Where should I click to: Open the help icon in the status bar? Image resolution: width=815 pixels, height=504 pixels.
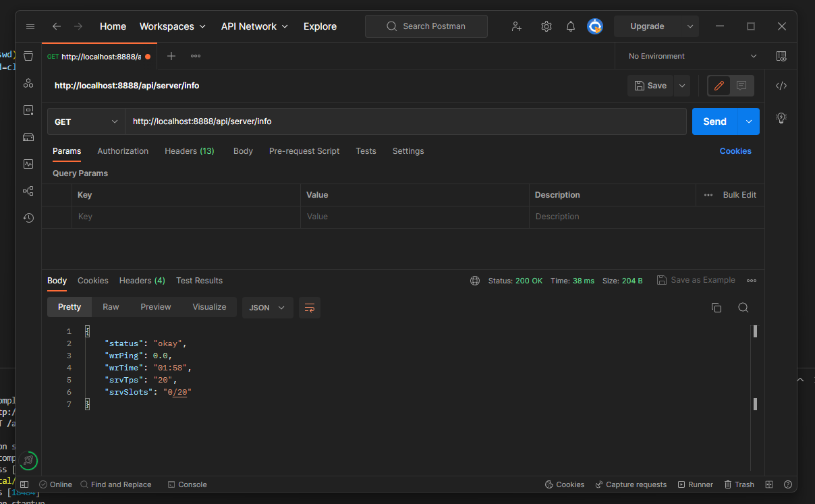point(788,484)
